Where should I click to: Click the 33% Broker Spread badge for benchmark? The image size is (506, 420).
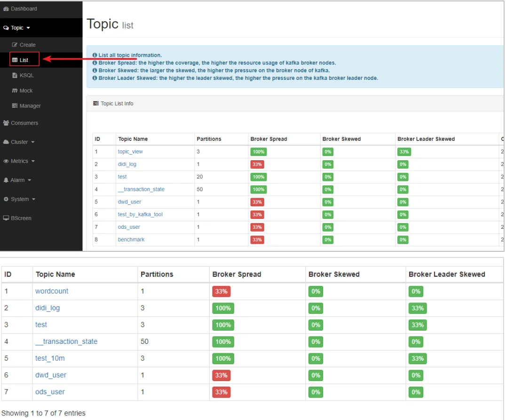coord(257,240)
